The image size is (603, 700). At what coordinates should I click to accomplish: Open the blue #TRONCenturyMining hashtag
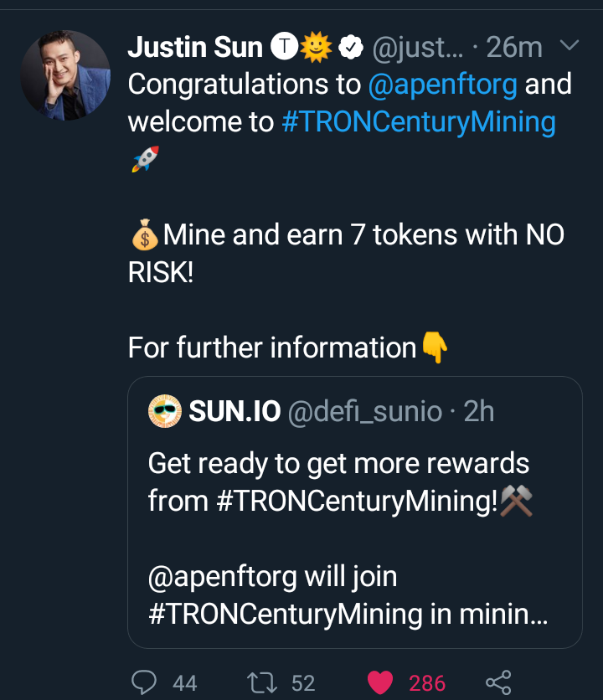[419, 122]
